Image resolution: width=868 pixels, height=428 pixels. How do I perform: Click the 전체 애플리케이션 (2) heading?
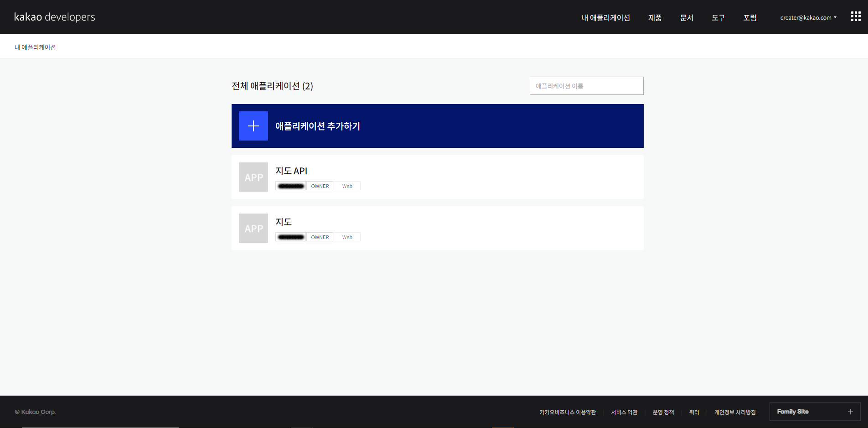(x=272, y=86)
